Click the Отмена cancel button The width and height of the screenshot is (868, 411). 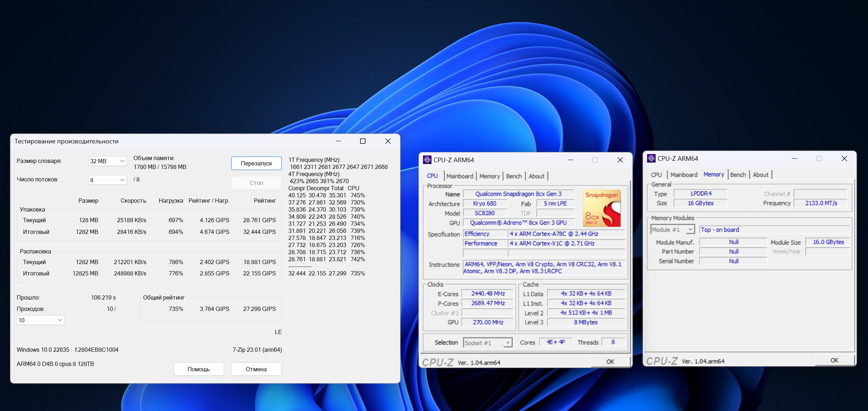(x=256, y=369)
